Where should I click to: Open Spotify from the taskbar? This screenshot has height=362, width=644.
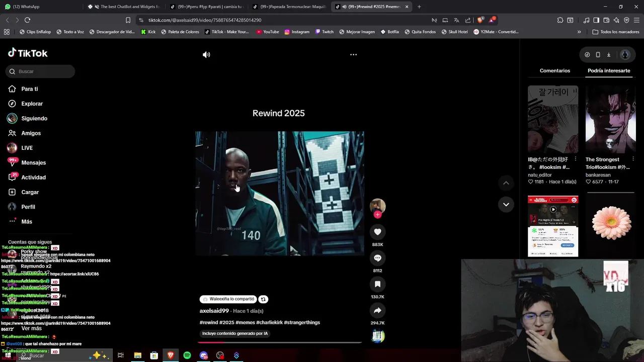tap(187, 355)
